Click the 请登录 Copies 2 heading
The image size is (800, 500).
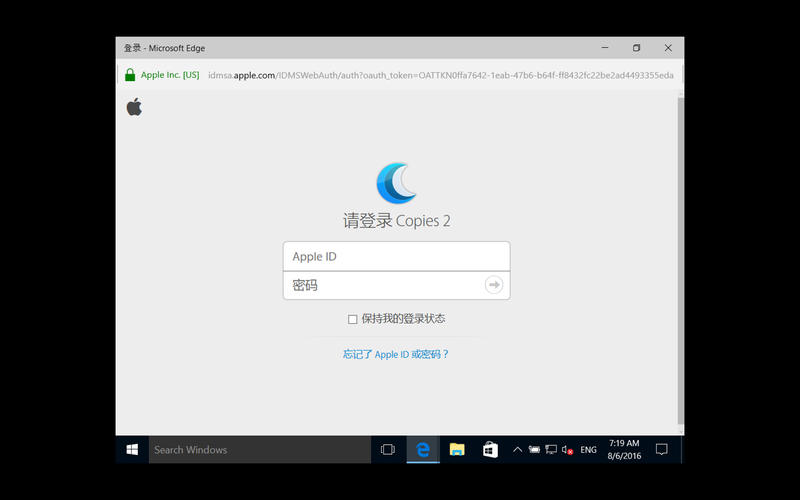click(x=396, y=221)
